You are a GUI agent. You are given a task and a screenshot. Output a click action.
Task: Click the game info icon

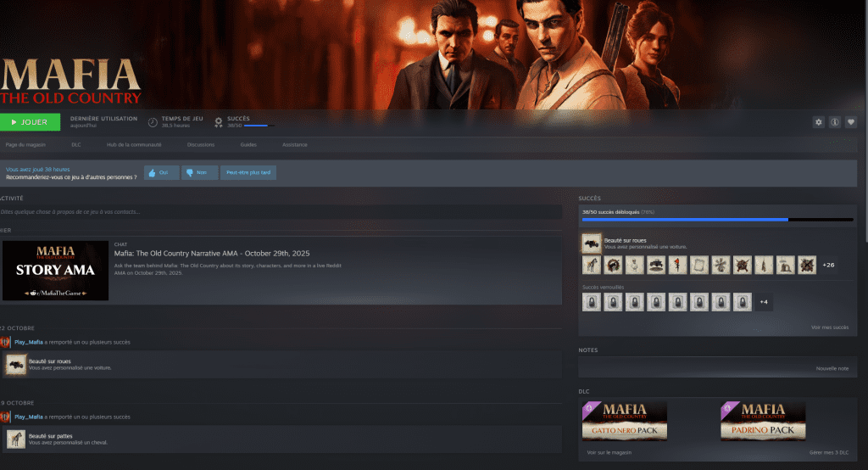(x=835, y=122)
